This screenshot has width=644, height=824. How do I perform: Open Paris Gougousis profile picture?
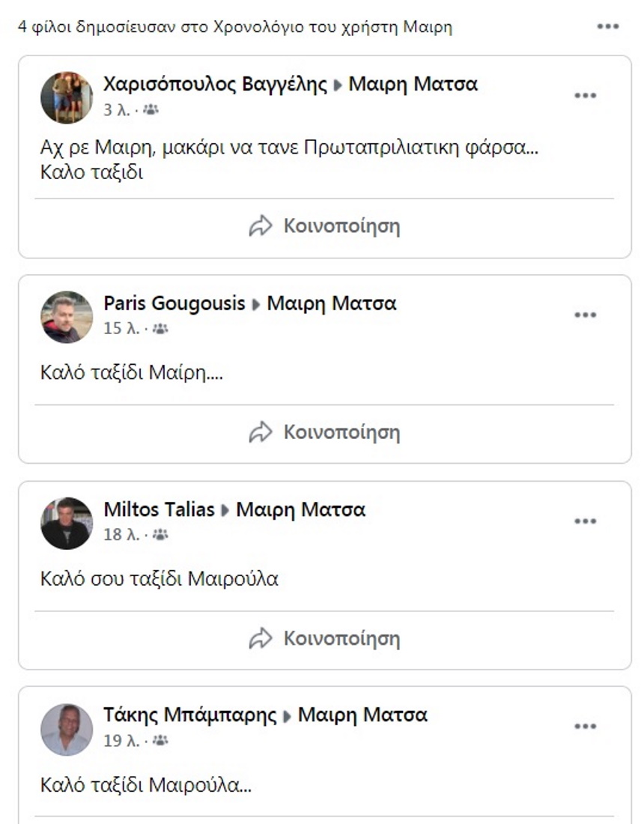coord(67,317)
